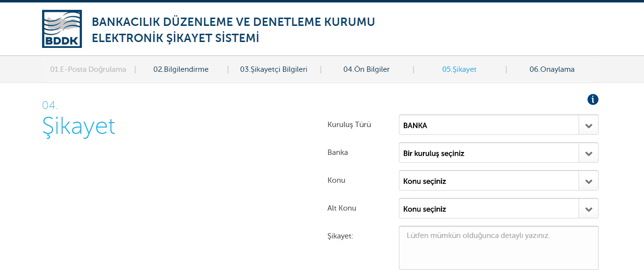Screen dimensions: 644x280
Task: Click the Kuruluş Türü chevron arrow
Action: [x=589, y=125]
